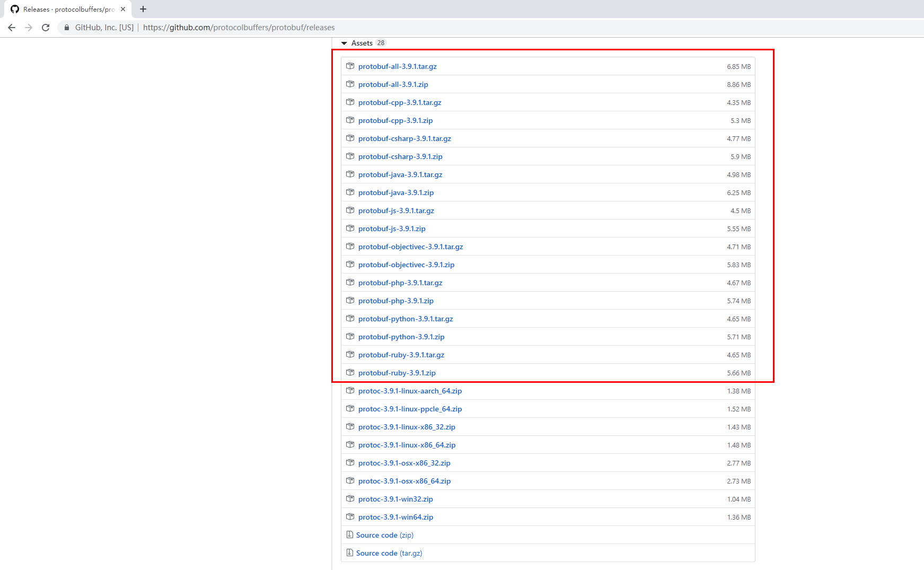Click package icon beside protoc-3.9.1-linux-x86_64.zip
Viewport: 924px width, 570px height.
click(x=350, y=444)
